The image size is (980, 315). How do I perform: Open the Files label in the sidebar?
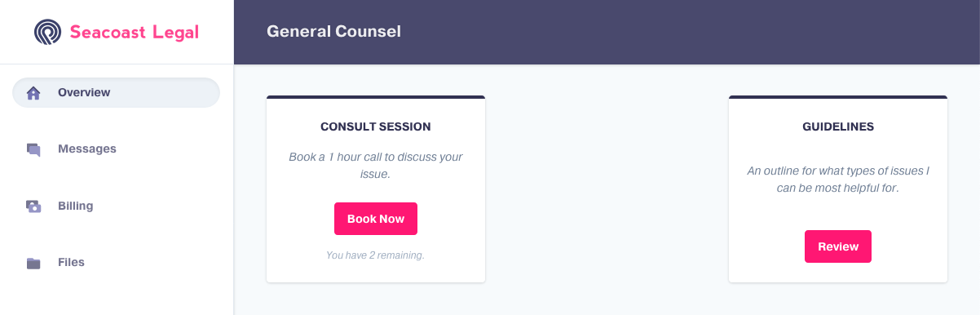pyautogui.click(x=71, y=262)
